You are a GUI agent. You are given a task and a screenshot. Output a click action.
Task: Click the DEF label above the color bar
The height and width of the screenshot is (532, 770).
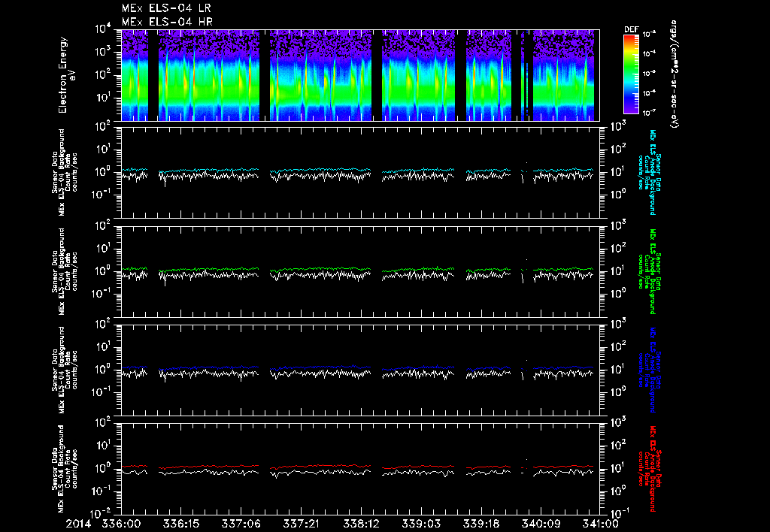coord(631,29)
